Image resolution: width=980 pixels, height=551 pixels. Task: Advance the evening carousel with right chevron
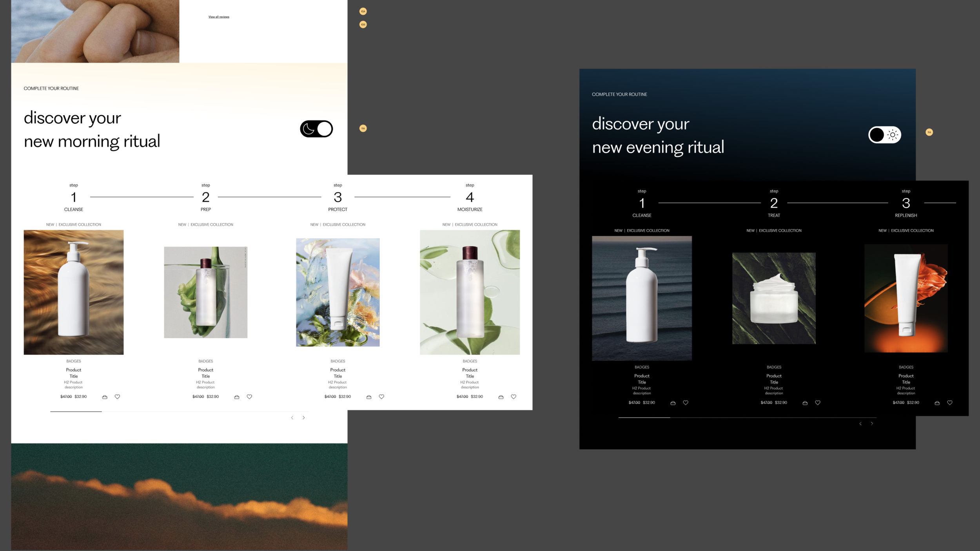click(x=872, y=424)
